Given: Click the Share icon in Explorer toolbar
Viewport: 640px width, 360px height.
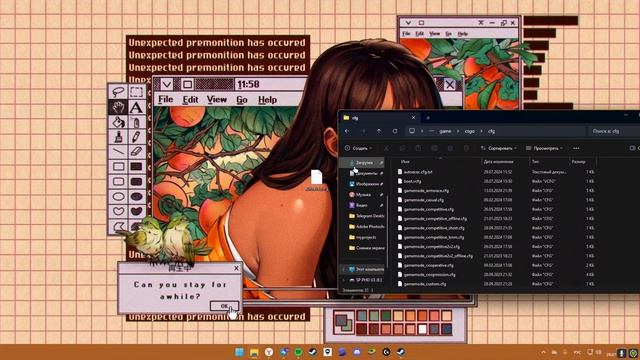Looking at the screenshot, I should pyautogui.click(x=450, y=148).
